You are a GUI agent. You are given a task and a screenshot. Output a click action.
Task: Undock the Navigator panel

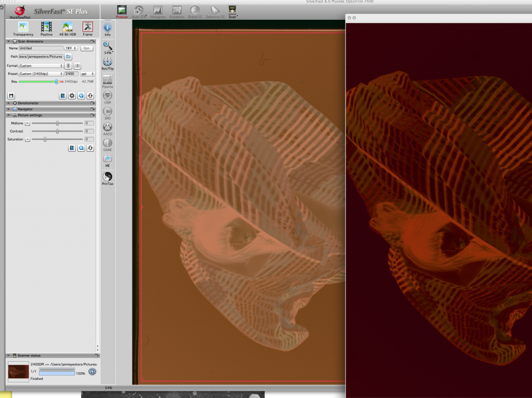pos(92,109)
